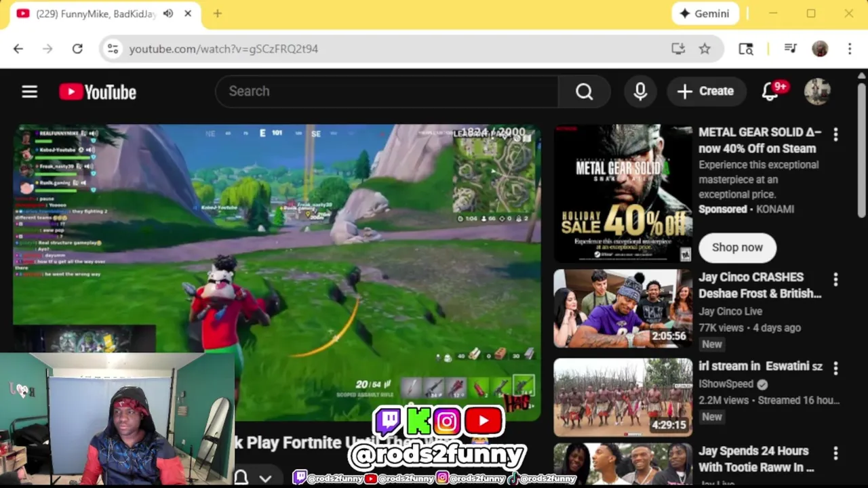Open notifications bell with 9+ badge
868x488 pixels.
(770, 91)
